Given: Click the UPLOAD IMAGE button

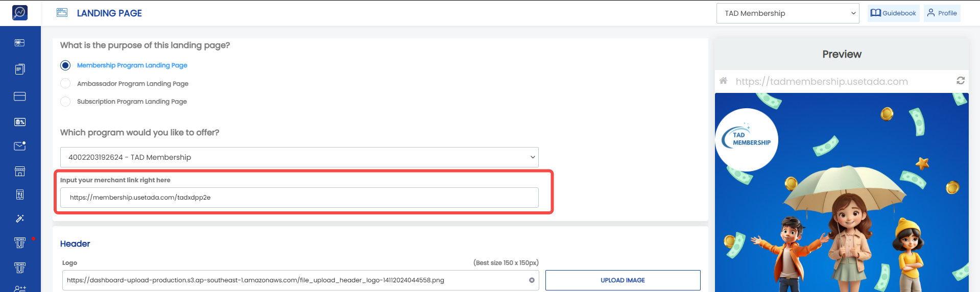Looking at the screenshot, I should click(x=623, y=280).
